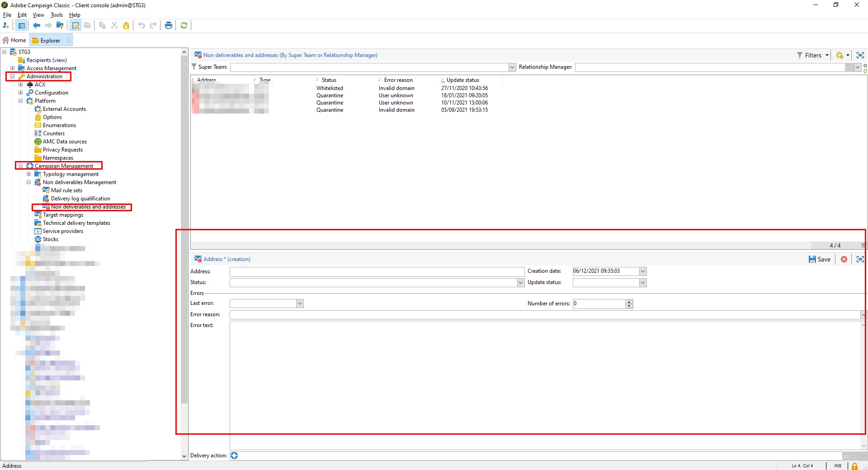Open the Creation date picker dropdown

pos(643,271)
